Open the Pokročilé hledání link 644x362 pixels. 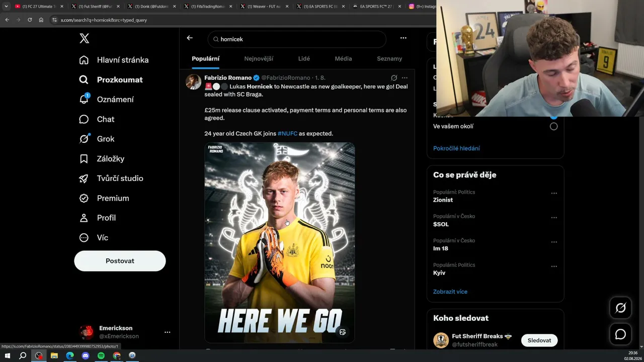click(x=456, y=148)
